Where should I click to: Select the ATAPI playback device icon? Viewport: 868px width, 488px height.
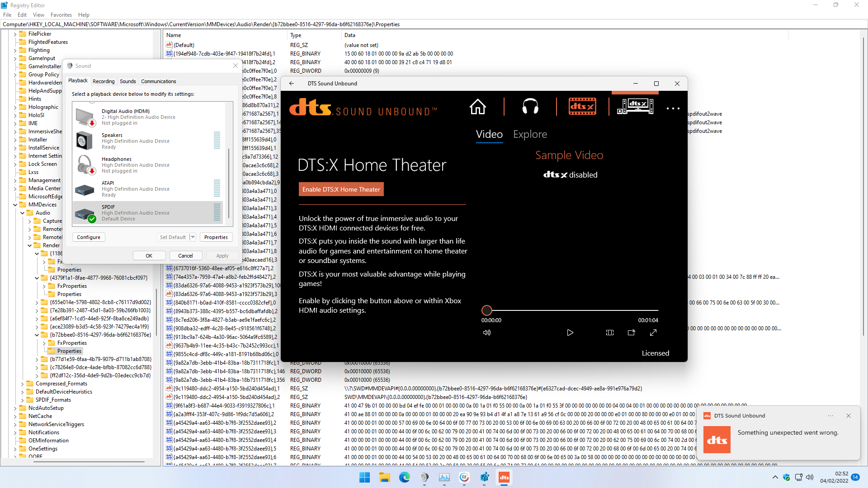[84, 190]
